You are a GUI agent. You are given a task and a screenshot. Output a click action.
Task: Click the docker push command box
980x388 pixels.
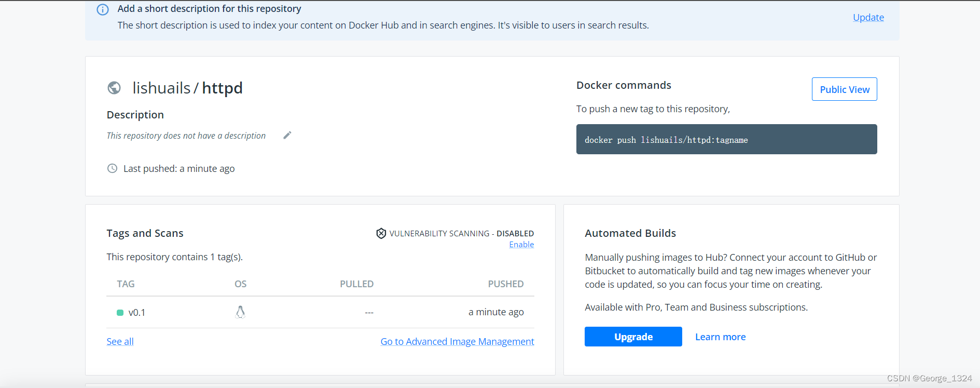tap(726, 139)
